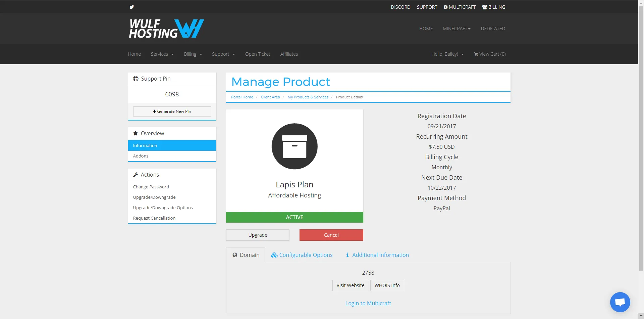Switch to the Additional Information tab
644x319 pixels.
pos(377,255)
